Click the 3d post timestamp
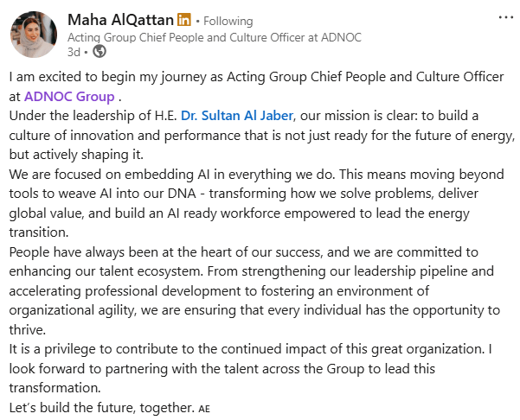This screenshot has height=420, width=520. tap(74, 51)
